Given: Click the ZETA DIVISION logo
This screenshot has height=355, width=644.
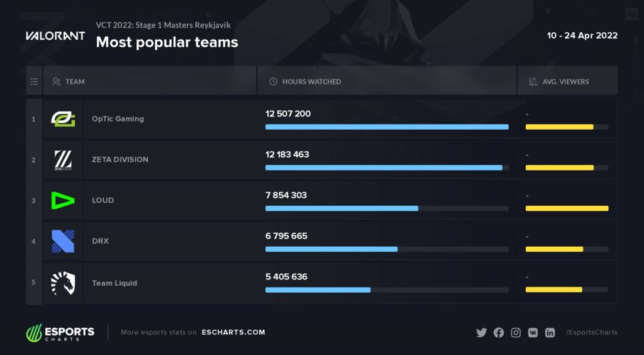Looking at the screenshot, I should tap(64, 160).
